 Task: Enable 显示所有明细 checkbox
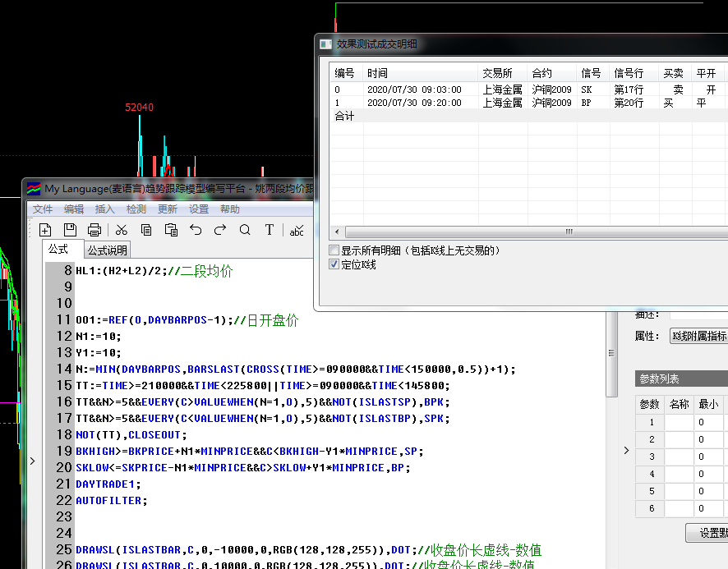(x=334, y=250)
